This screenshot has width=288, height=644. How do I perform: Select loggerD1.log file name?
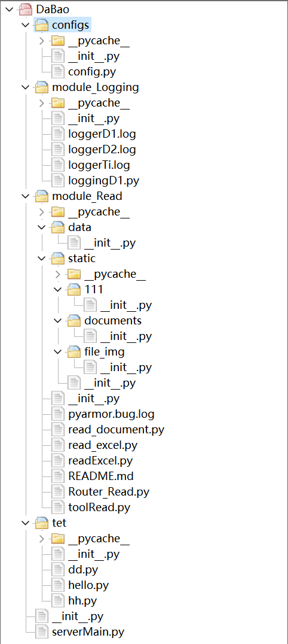tap(102, 134)
